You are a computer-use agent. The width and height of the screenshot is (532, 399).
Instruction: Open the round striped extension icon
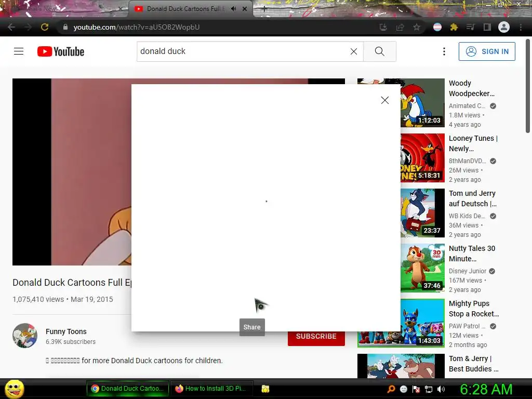point(437,27)
